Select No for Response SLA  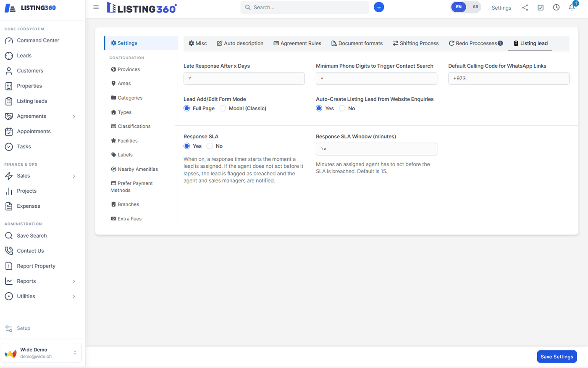pyautogui.click(x=210, y=146)
